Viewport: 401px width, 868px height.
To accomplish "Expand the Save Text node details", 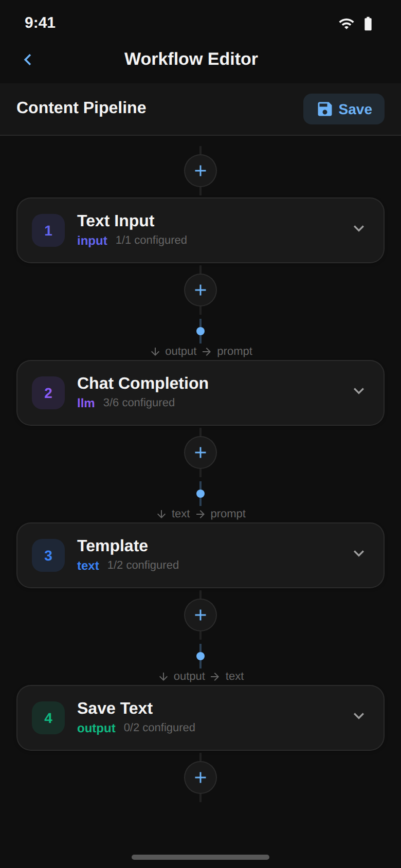I will [359, 716].
